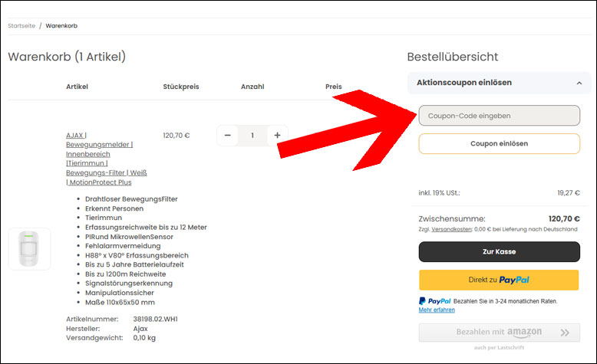This screenshot has height=364, width=597.
Task: Click the Artikel column header
Action: pos(77,87)
